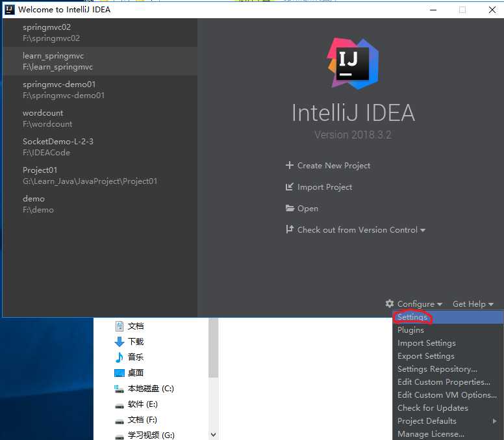Choose Export Settings menu item
Screen dimensions: 504x440
coord(448,356)
